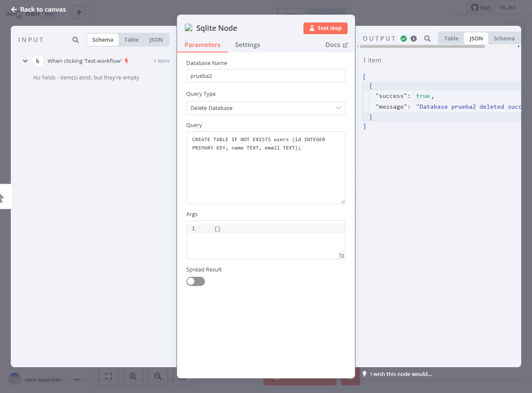Screen dimensions: 532x393
Task: Click the Sqlite Node icon in the header
Action: pyautogui.click(x=189, y=28)
